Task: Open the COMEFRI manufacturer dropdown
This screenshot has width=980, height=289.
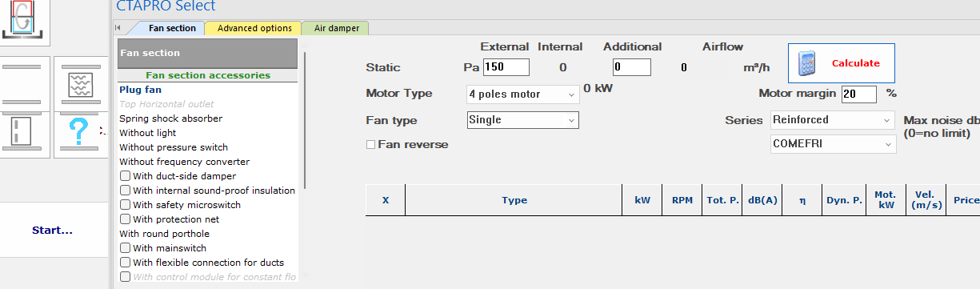Action: click(832, 144)
